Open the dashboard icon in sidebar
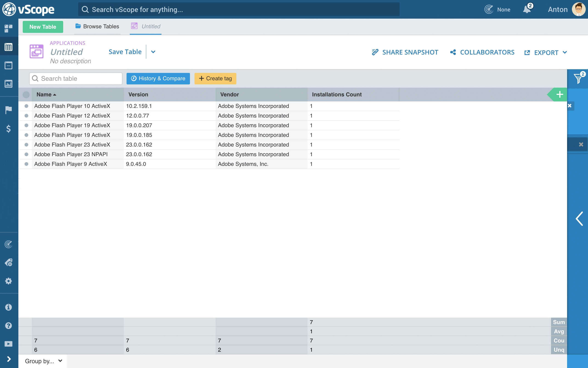Screen dimensions: 588x368 click(x=8, y=28)
